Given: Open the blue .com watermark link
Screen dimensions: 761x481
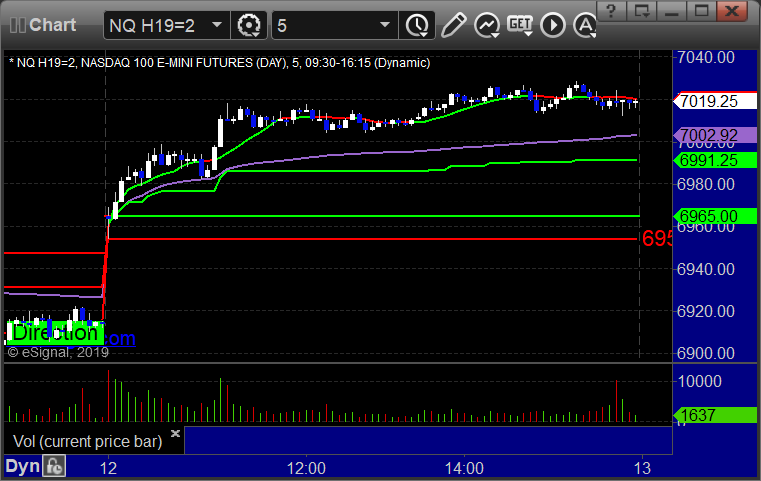Looking at the screenshot, I should coord(119,338).
